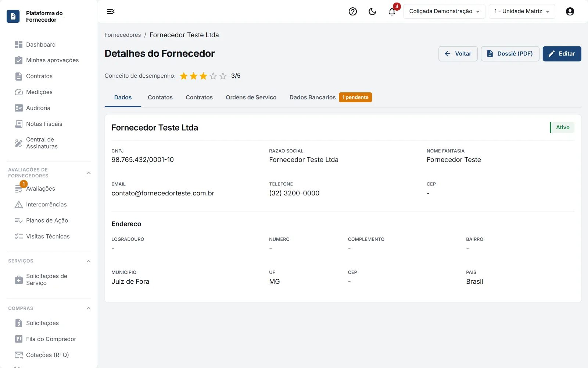Viewport: 588px width, 368px height.
Task: Click the Medições gauge icon
Action: 19,92
